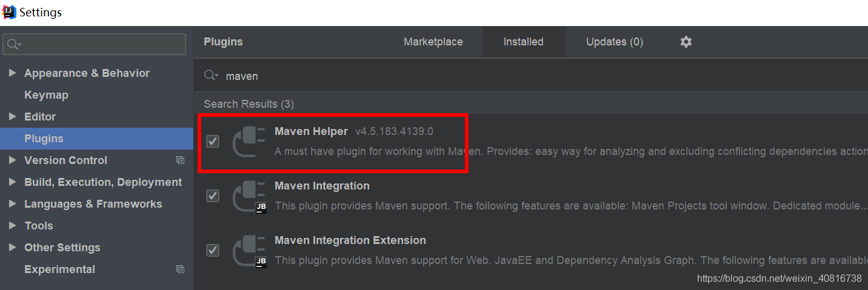Click the project-level icon beside Version Control
The width and height of the screenshot is (868, 290).
point(180,160)
